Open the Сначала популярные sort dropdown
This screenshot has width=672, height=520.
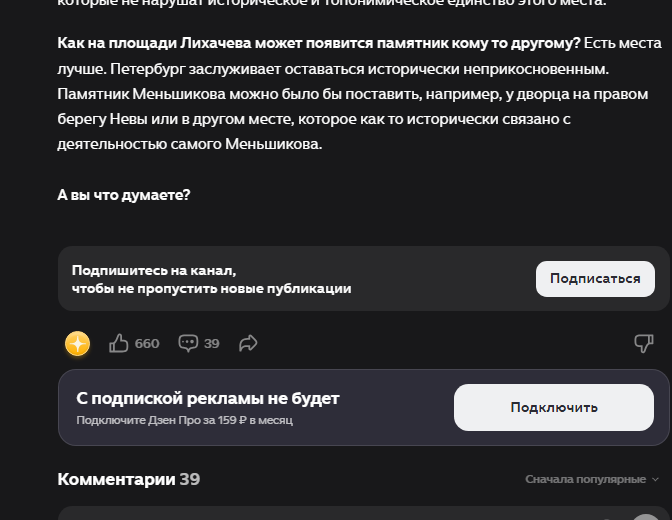[586, 479]
